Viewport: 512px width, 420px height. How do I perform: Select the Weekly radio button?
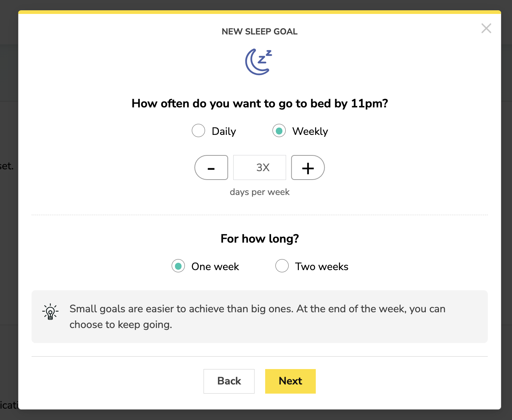point(279,130)
